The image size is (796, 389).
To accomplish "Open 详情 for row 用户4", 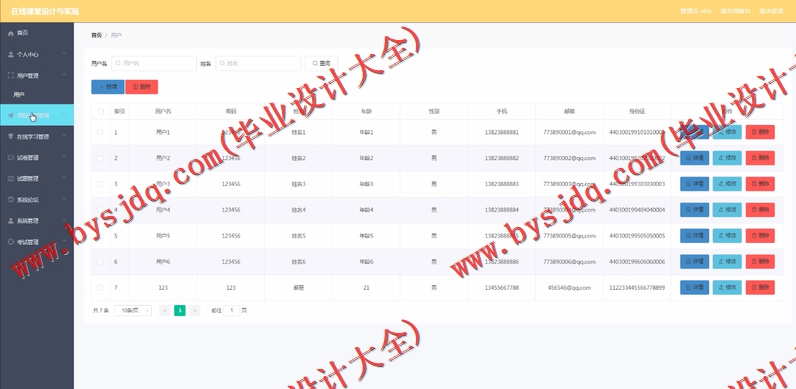I will [694, 210].
